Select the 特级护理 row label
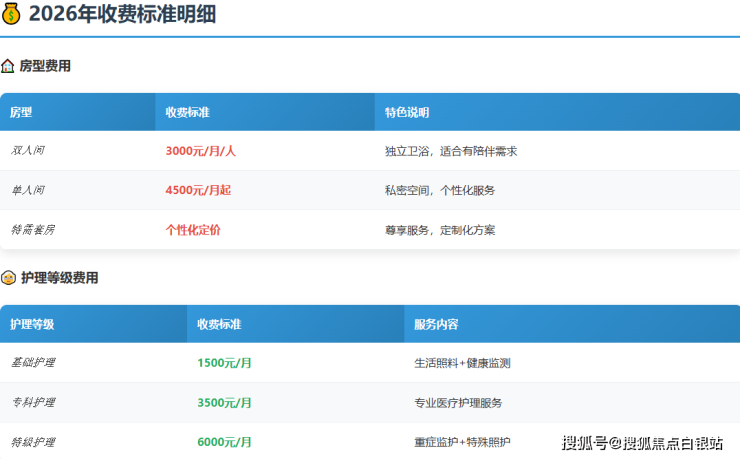Viewport: 740px width, 459px height. click(x=32, y=441)
